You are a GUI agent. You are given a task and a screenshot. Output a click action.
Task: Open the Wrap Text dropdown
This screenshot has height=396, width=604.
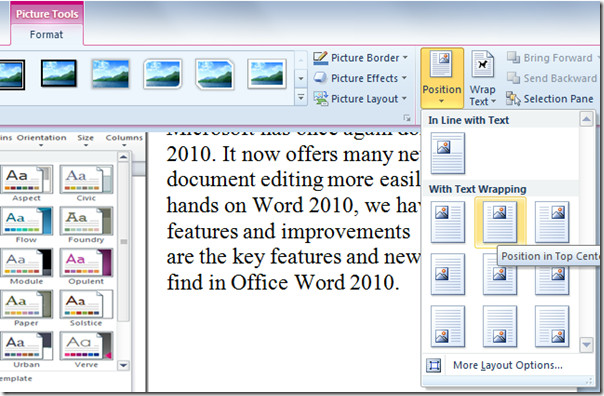tap(482, 78)
